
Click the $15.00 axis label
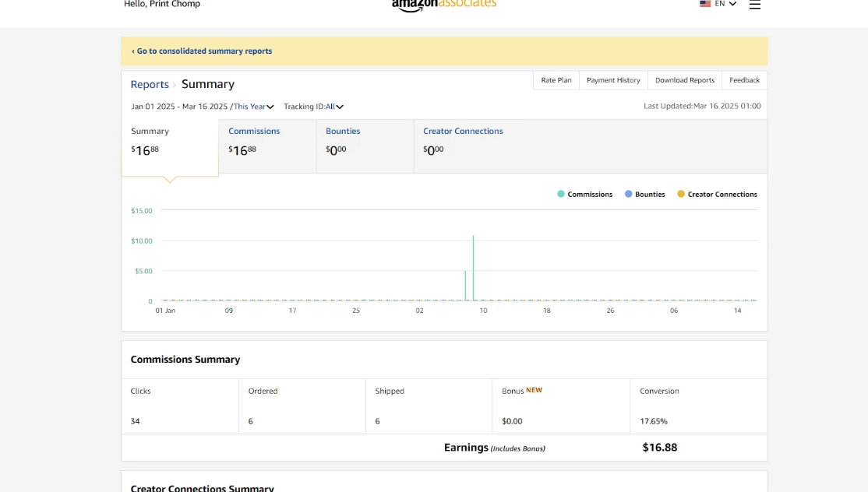point(142,211)
